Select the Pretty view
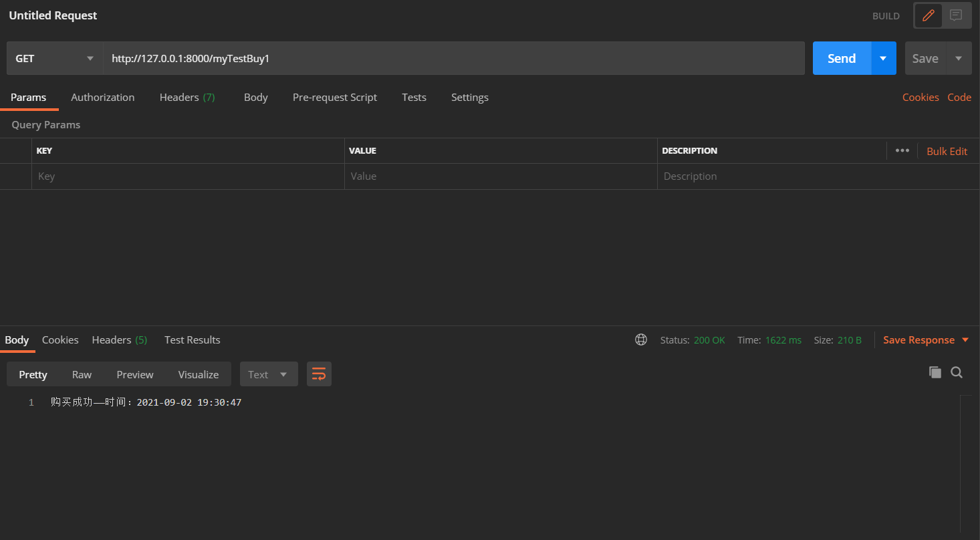980x540 pixels. tap(33, 374)
